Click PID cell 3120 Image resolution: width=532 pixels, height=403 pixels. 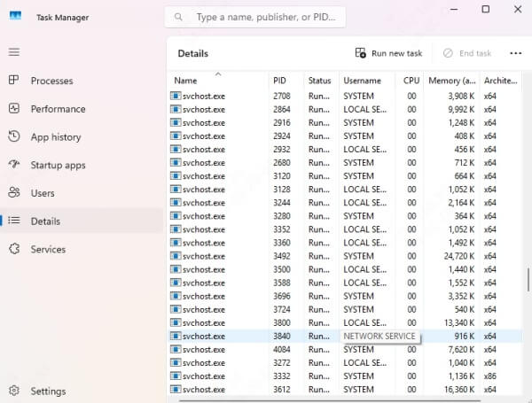coord(282,176)
